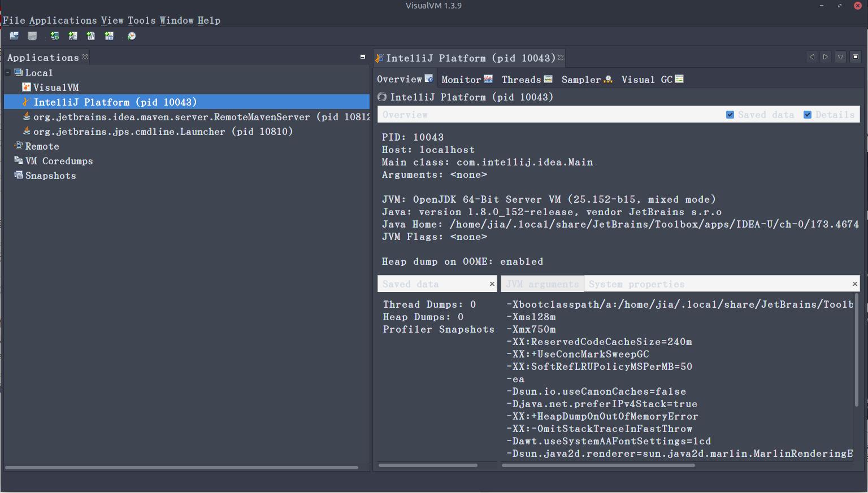
Task: Click the IntelliJ Platform tree item icon
Action: [26, 102]
